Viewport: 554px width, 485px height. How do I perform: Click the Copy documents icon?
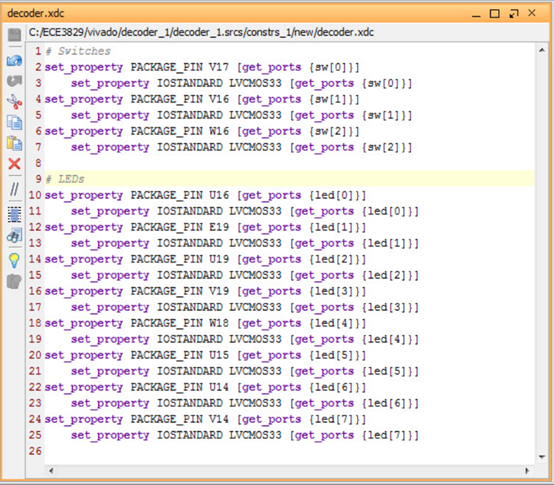(14, 123)
